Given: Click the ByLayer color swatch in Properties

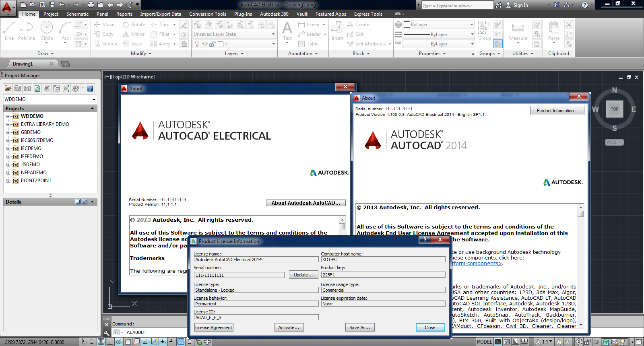Looking at the screenshot, I should point(407,25).
